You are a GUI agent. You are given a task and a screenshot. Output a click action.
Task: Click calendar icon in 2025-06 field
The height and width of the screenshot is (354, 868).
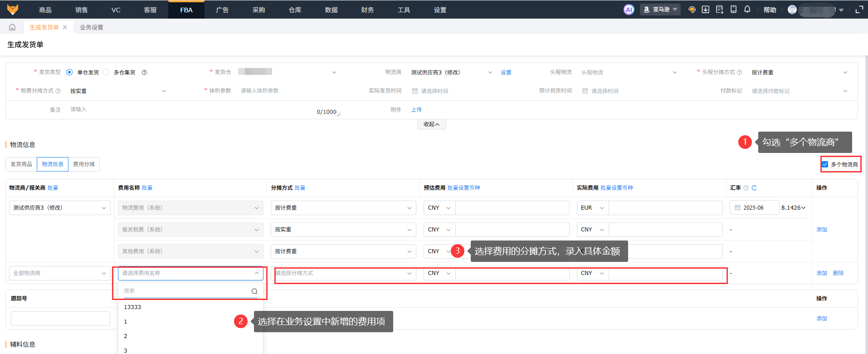pyautogui.click(x=738, y=208)
